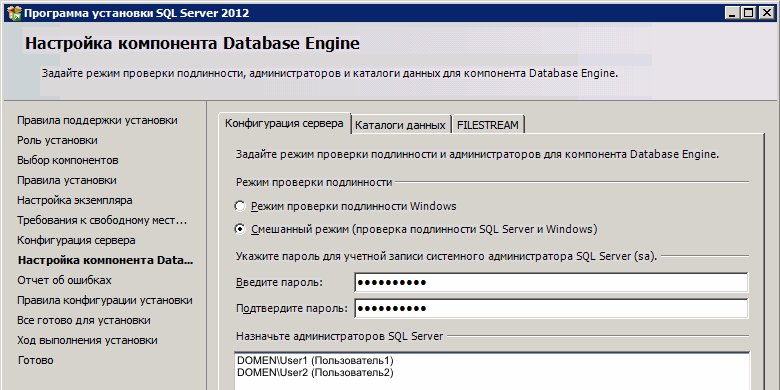Click step Все готово для установки
The width and height of the screenshot is (780, 390).
click(84, 320)
